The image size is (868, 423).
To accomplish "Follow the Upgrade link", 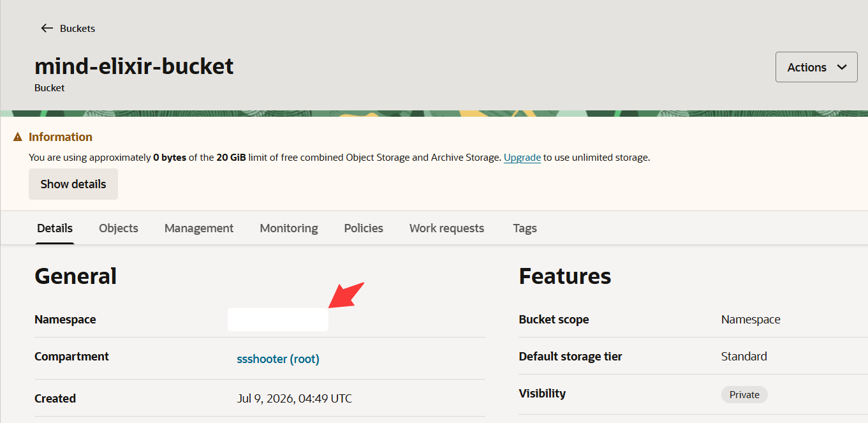I will point(522,157).
